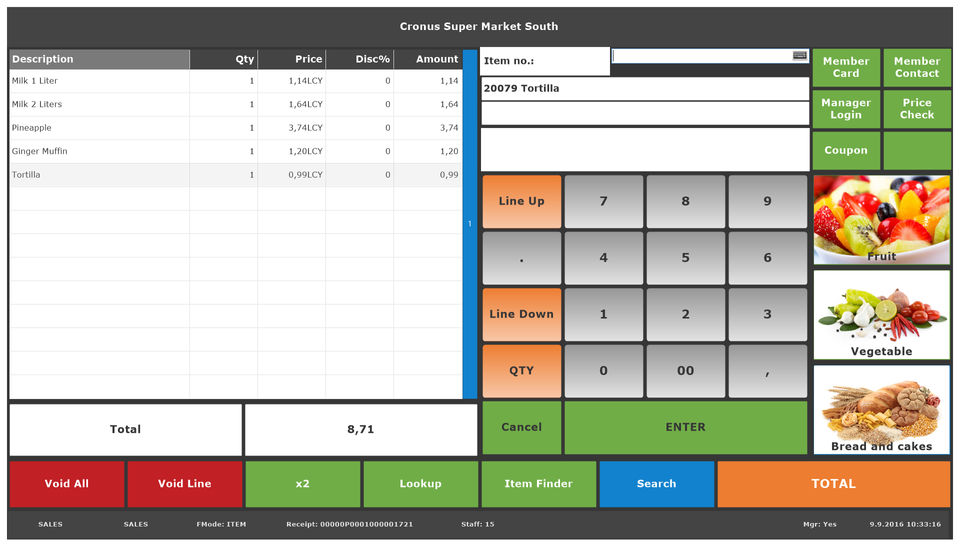This screenshot has width=960, height=549.
Task: Click the date and time in status bar
Action: tap(906, 525)
